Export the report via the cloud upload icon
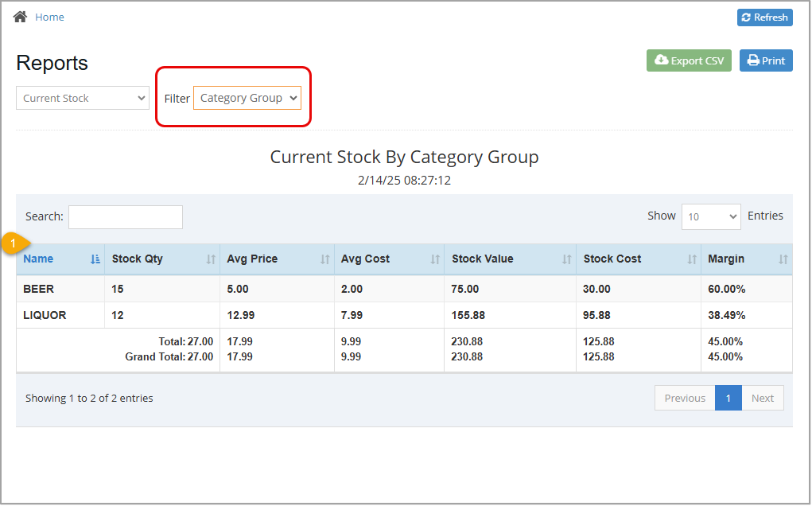Viewport: 812px width, 506px height. click(661, 60)
